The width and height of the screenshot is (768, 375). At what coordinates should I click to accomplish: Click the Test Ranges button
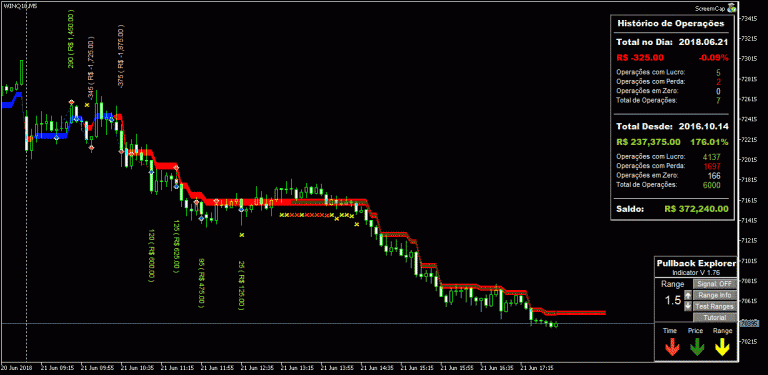coord(715,306)
